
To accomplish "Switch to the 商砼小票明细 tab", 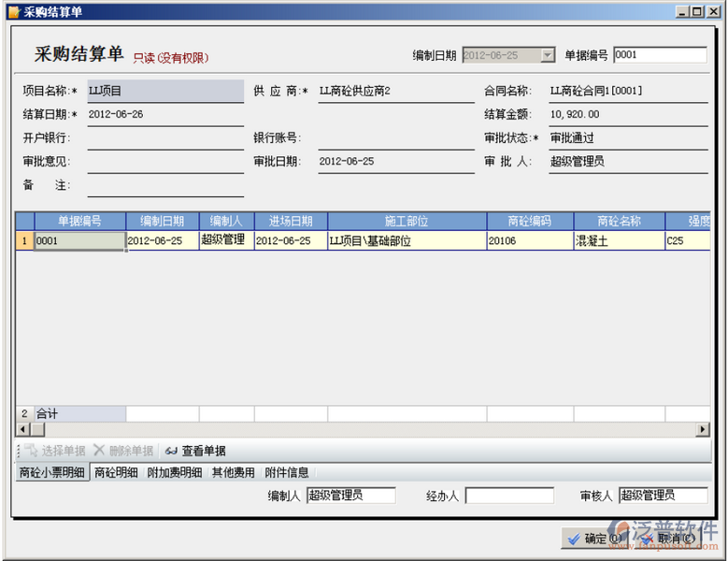I will [52, 473].
